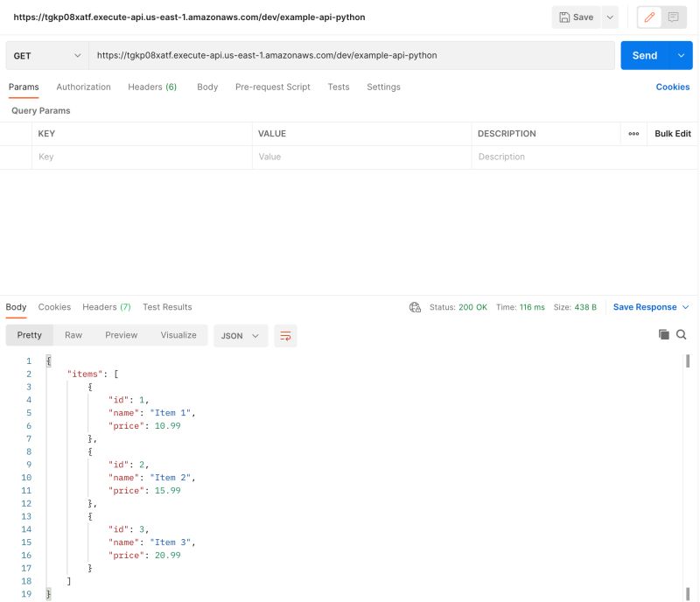Open the Headers (7) response tab
This screenshot has height=602, width=700.
point(106,307)
